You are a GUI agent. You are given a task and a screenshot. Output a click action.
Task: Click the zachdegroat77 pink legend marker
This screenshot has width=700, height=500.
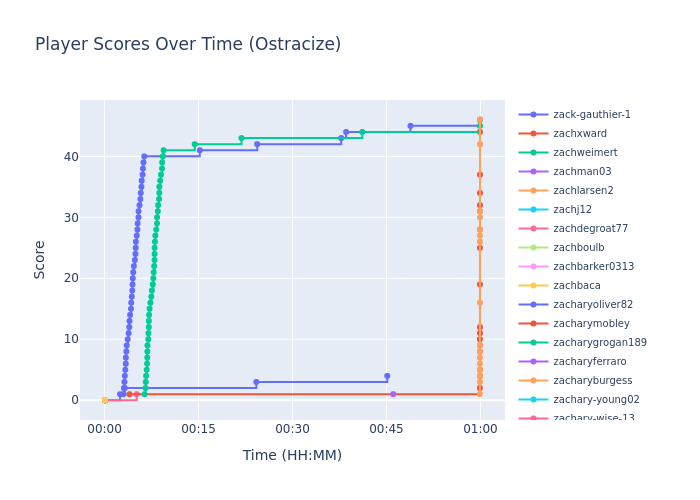[x=533, y=229]
